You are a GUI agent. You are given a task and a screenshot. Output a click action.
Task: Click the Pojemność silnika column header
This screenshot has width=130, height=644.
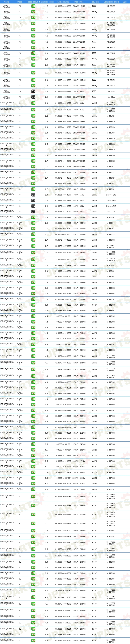[x=46, y=2]
